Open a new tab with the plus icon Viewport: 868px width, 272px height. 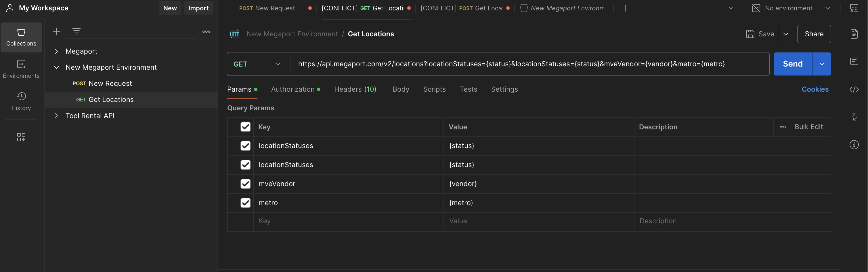point(625,8)
